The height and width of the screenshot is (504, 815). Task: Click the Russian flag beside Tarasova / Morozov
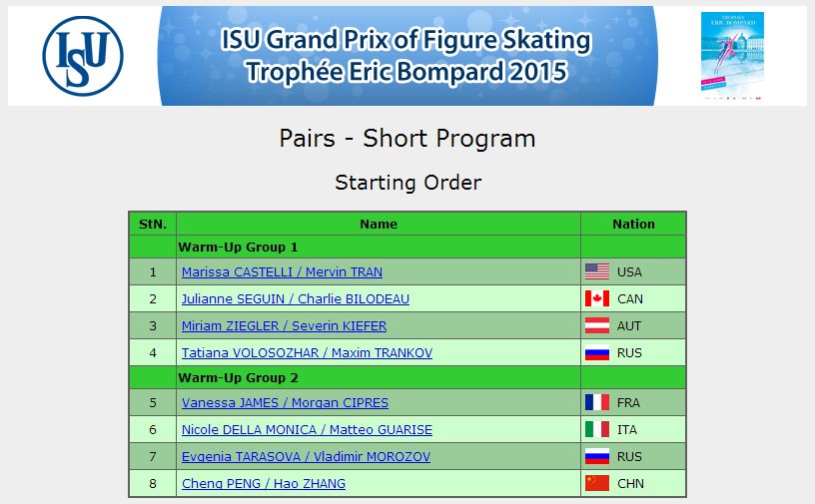tap(596, 457)
